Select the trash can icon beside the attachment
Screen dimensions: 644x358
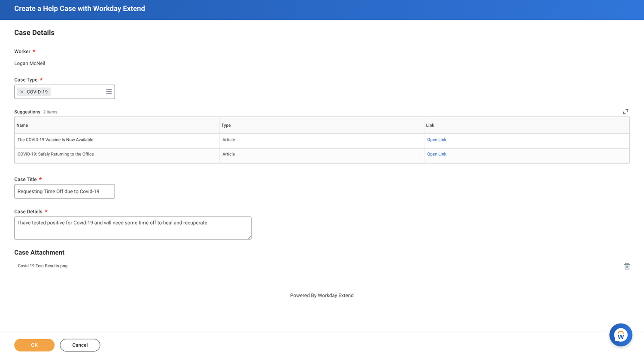(627, 266)
